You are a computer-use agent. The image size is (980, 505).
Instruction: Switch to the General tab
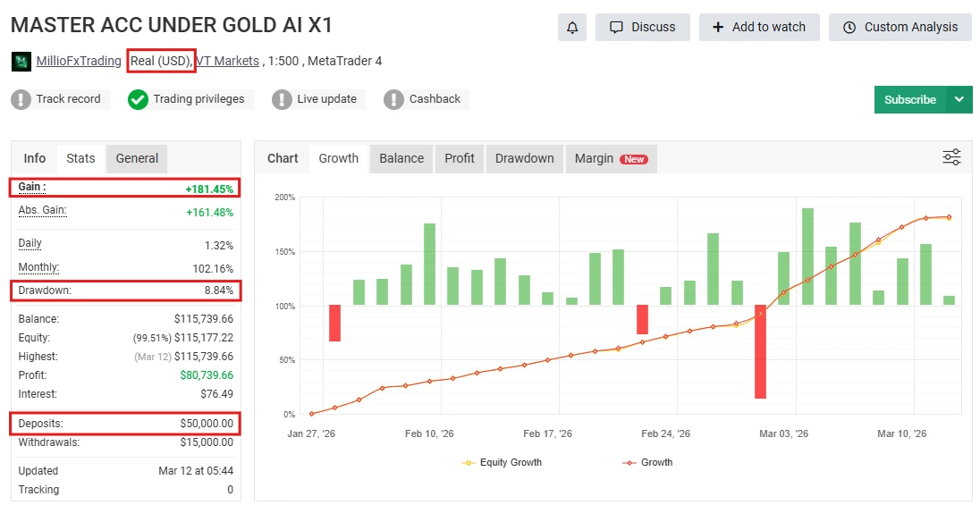pyautogui.click(x=137, y=158)
